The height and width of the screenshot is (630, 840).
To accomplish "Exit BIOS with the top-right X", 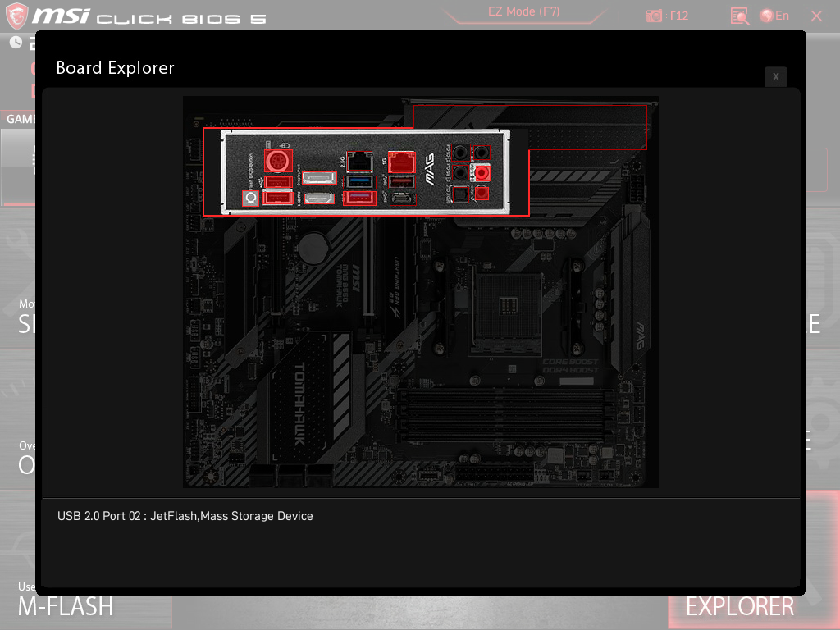I will point(816,16).
